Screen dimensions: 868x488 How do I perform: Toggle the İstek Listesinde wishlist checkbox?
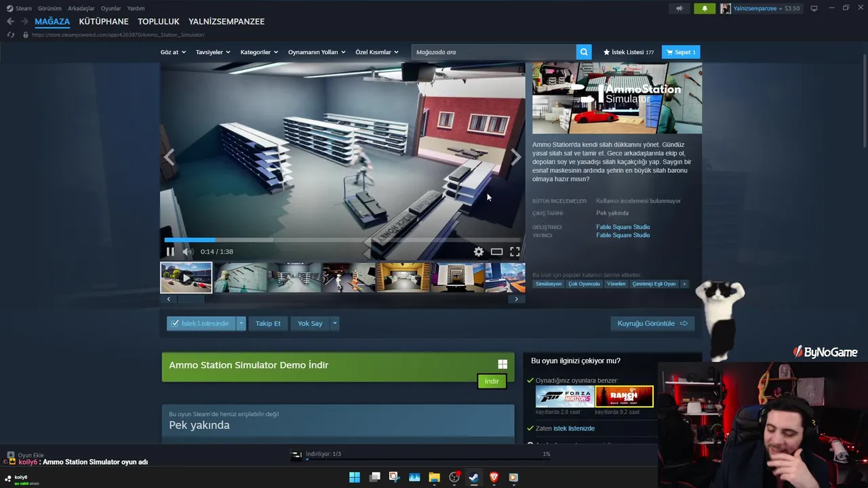point(176,323)
